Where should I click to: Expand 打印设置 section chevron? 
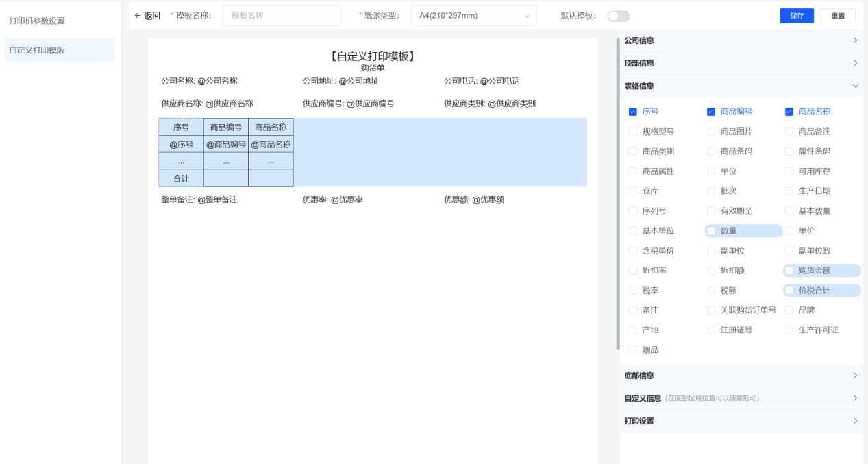(855, 421)
